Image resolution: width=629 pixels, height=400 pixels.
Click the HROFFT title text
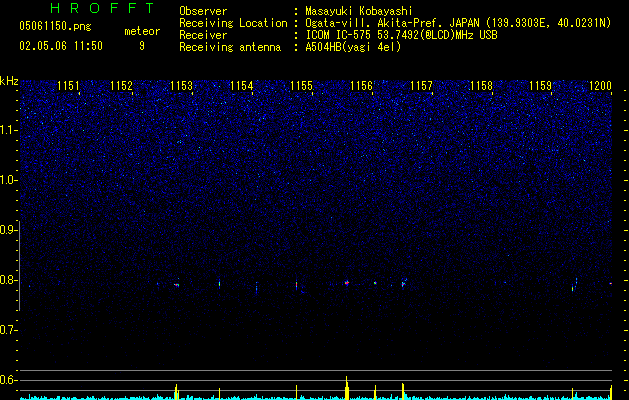[x=103, y=8]
